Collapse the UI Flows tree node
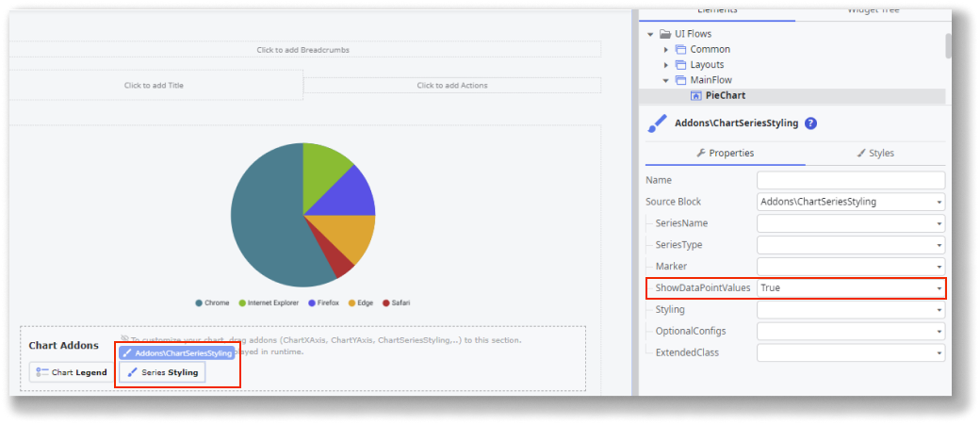The width and height of the screenshot is (980, 425). click(650, 34)
